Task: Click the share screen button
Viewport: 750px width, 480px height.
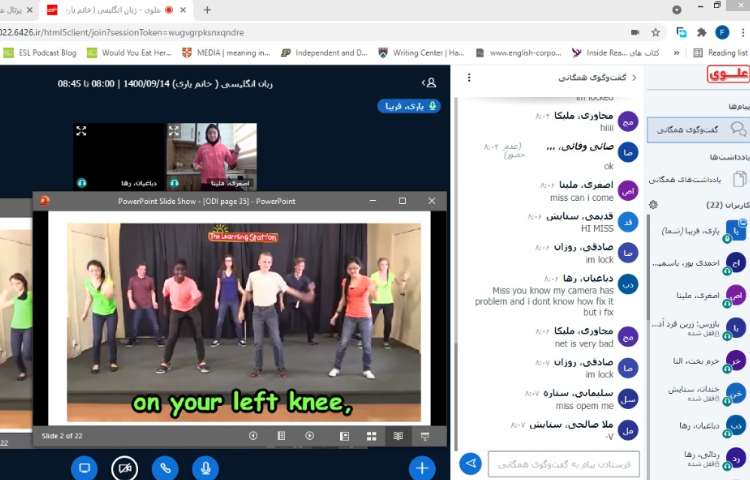Action: pos(85,468)
